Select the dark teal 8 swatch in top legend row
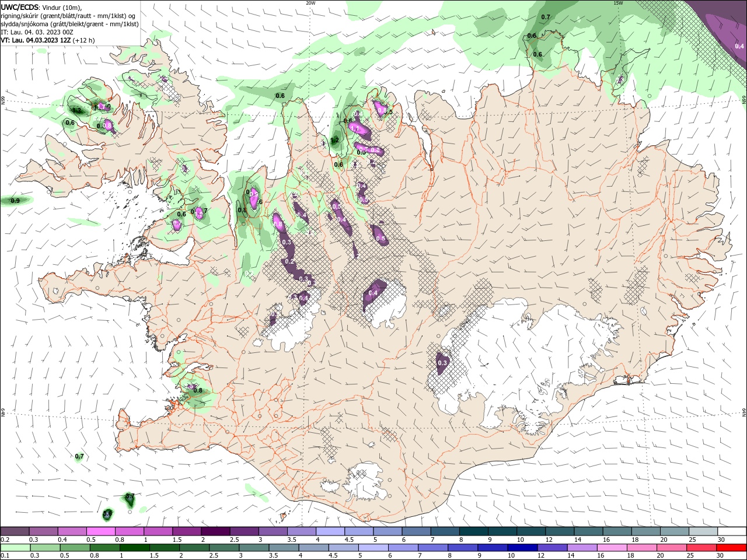Screen dimensions: 747x560 473,531
